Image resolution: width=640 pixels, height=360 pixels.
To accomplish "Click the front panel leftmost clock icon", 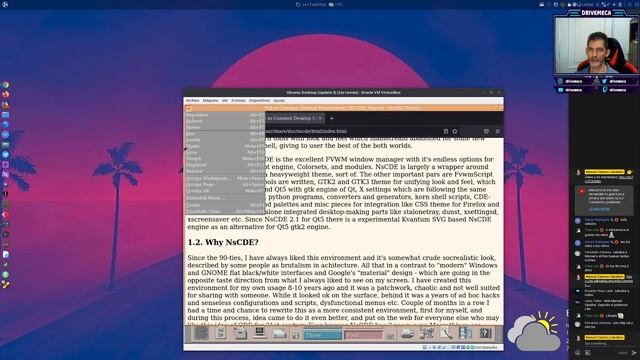I will pyautogui.click(x=201, y=333).
